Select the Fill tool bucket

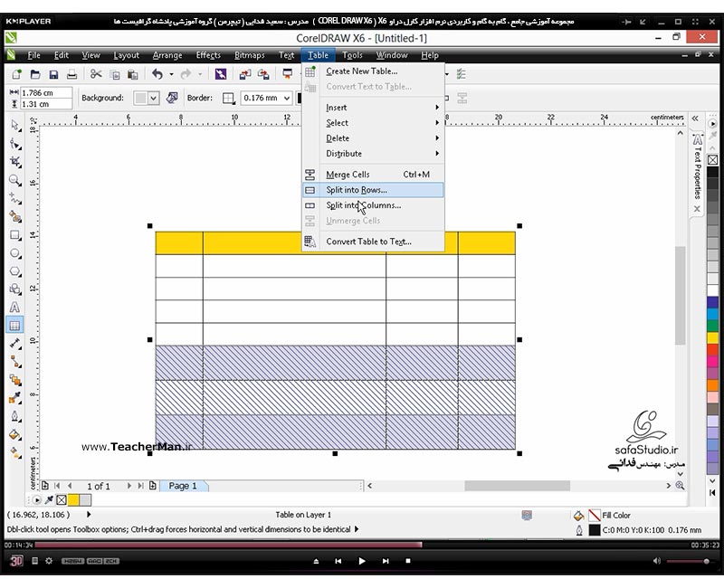point(15,434)
